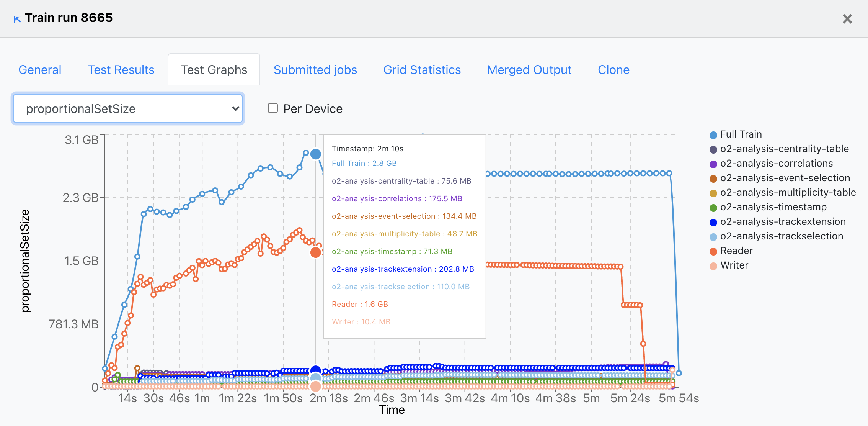Switch to the General tab
Screen dimensions: 868x426
[x=40, y=70]
